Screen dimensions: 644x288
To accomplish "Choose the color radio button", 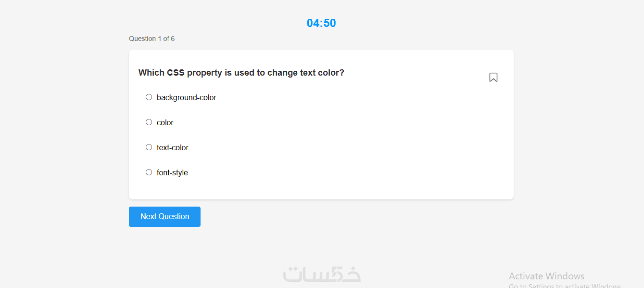I will (x=149, y=122).
